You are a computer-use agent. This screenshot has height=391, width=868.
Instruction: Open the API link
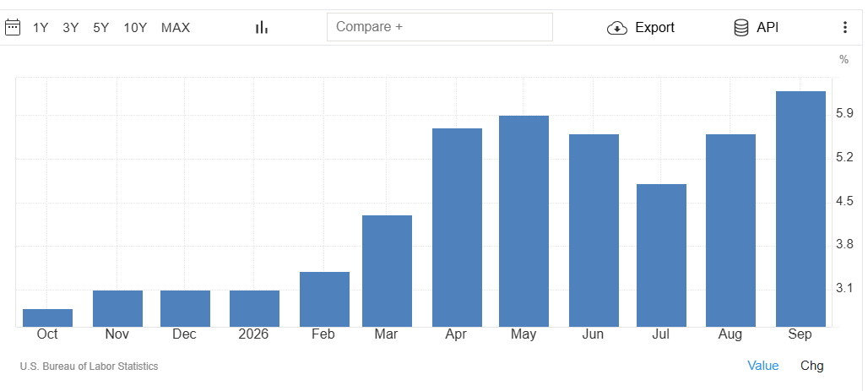click(x=768, y=28)
